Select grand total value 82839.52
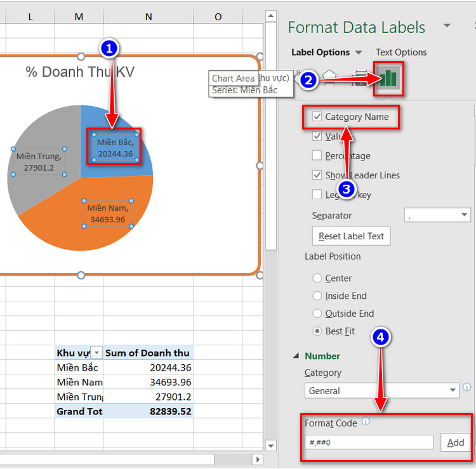Screen dimensions: 476x469 coord(148,411)
